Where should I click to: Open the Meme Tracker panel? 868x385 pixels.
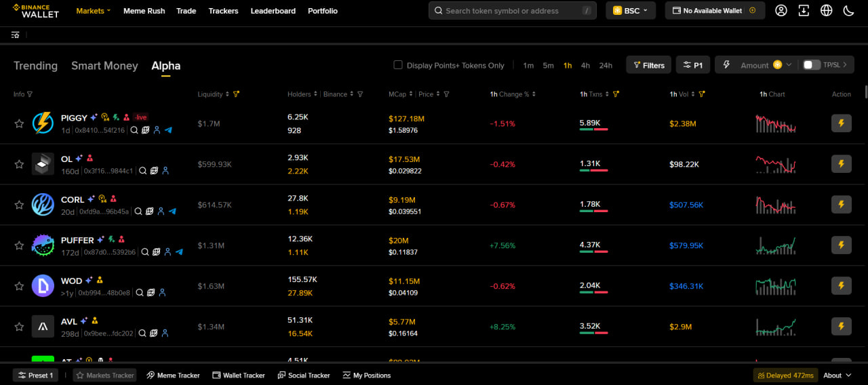[x=173, y=376]
